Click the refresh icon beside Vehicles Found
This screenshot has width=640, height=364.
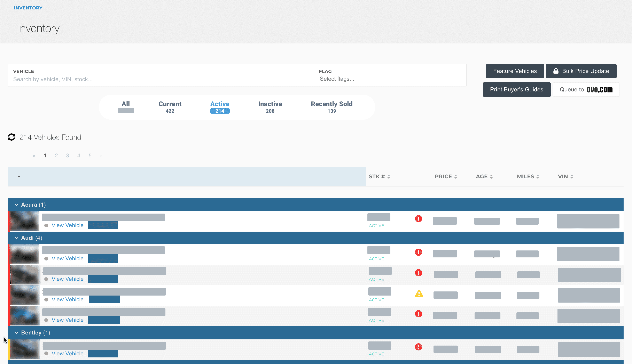tap(11, 137)
